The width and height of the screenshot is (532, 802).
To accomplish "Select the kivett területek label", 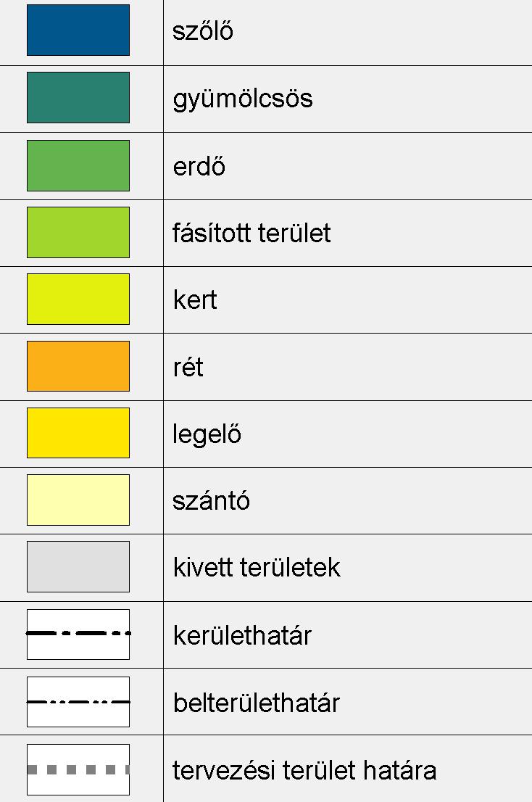I will pyautogui.click(x=257, y=567).
